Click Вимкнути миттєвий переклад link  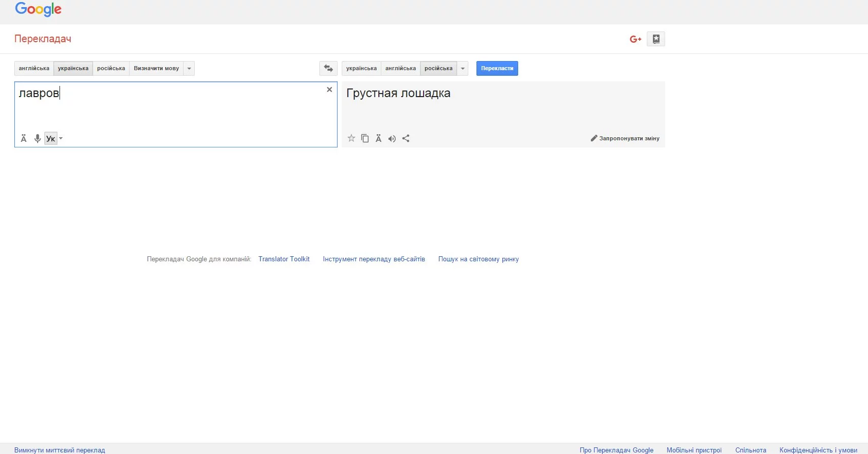pos(59,450)
